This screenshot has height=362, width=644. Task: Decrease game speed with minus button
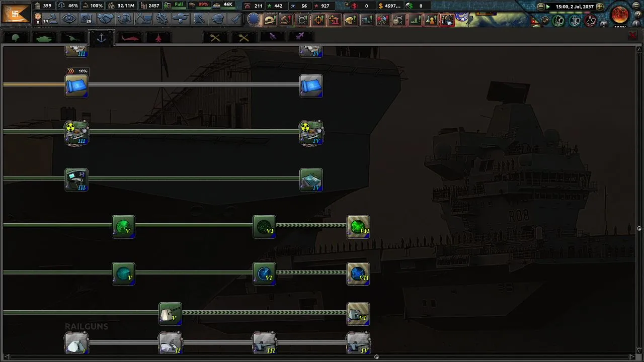[541, 7]
